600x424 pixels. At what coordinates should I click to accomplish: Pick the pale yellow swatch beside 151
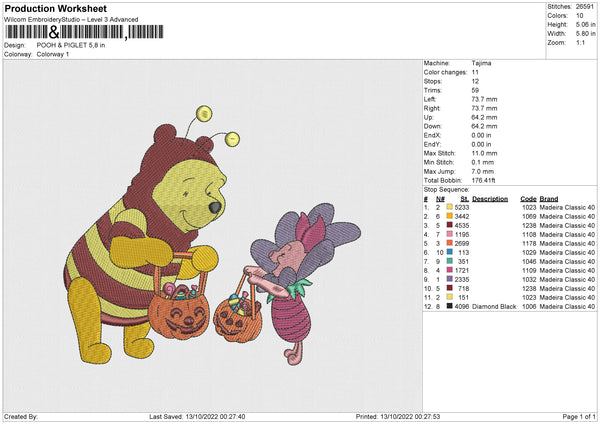450,297
